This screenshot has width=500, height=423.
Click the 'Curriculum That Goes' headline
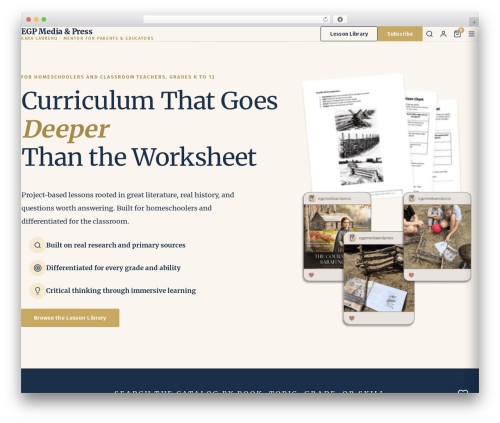(149, 101)
